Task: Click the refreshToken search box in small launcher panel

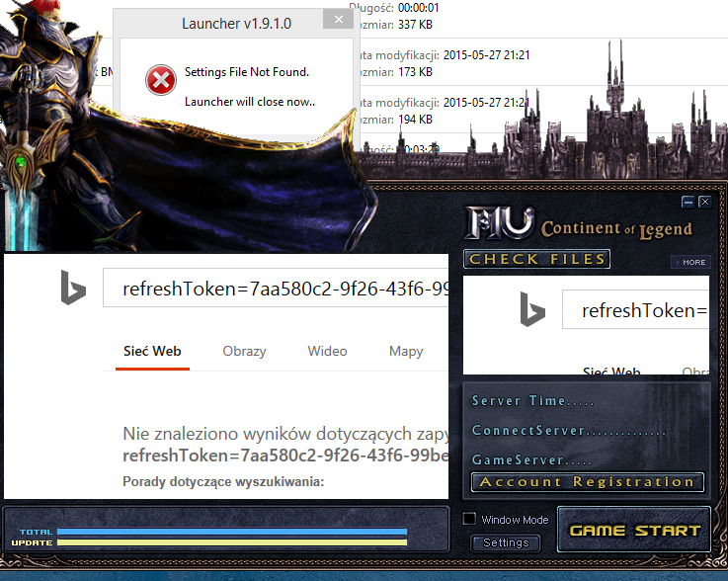Action: coord(635,309)
